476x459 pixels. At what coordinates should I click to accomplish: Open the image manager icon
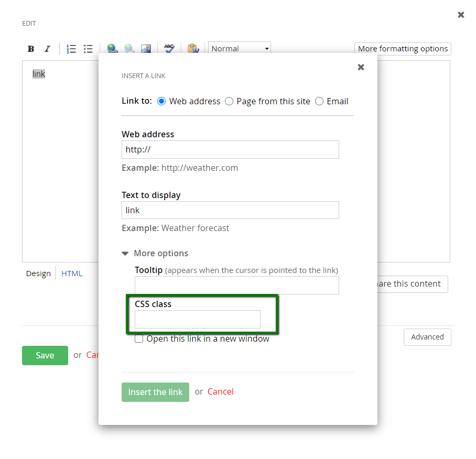click(146, 49)
